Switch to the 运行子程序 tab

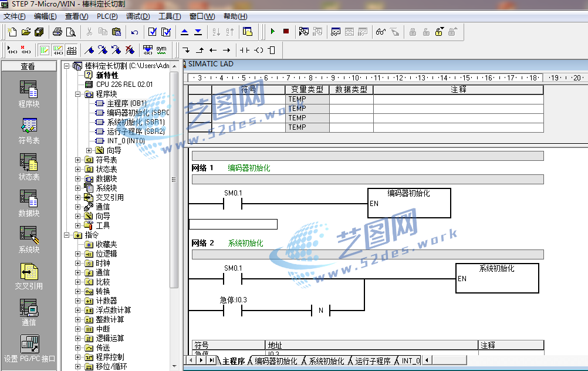pyautogui.click(x=373, y=361)
